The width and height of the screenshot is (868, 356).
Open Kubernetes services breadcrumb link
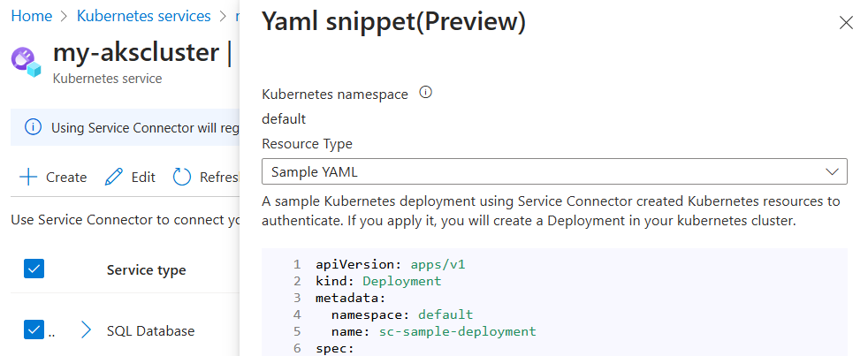144,16
